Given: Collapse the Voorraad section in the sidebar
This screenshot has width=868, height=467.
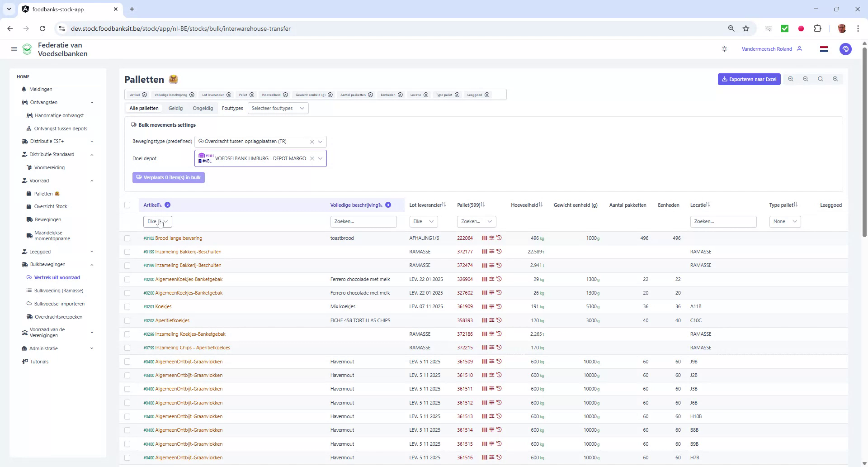Looking at the screenshot, I should (x=92, y=181).
